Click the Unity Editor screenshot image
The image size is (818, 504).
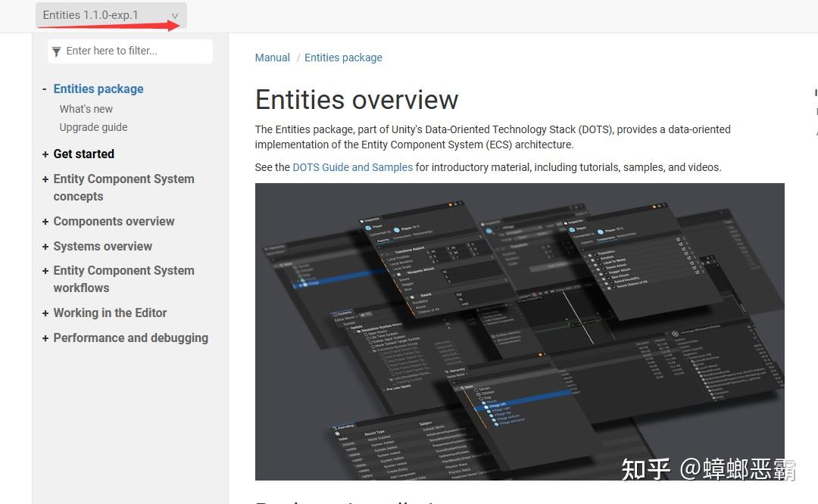(x=520, y=331)
